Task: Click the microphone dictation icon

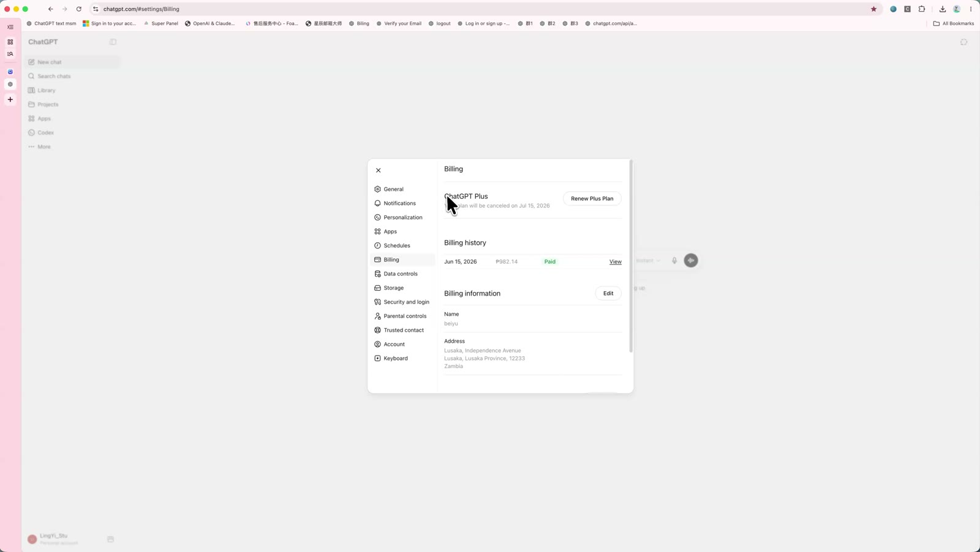Action: coord(674,261)
